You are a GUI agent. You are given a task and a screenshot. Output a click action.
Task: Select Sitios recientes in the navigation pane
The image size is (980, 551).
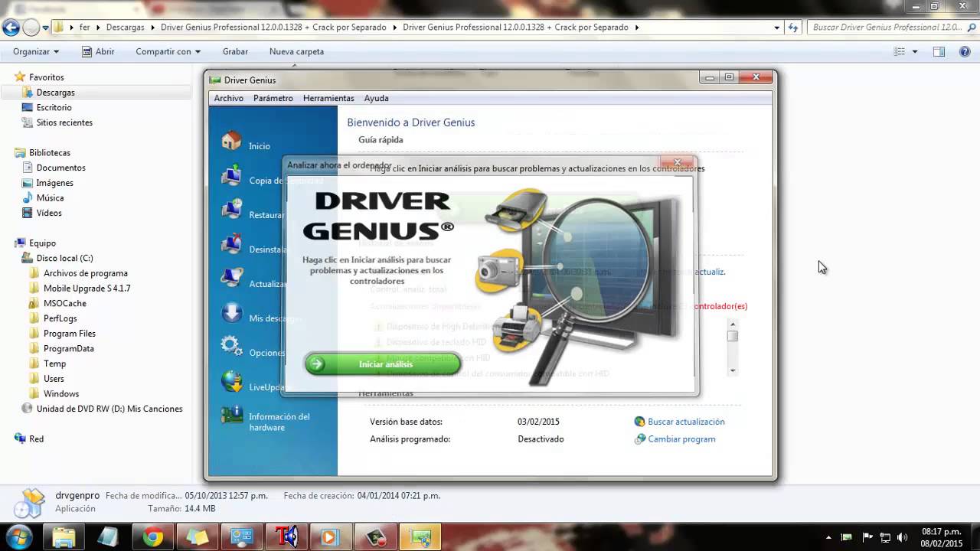[64, 122]
